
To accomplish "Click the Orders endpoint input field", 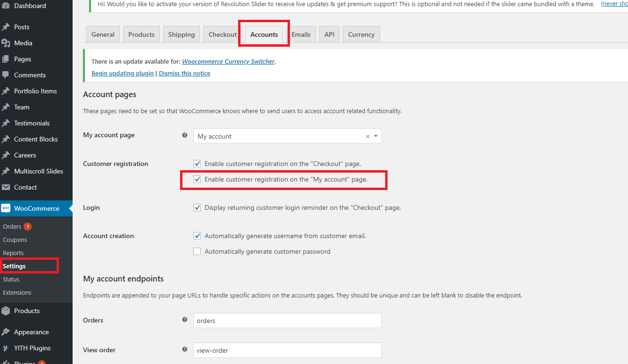I will click(288, 321).
